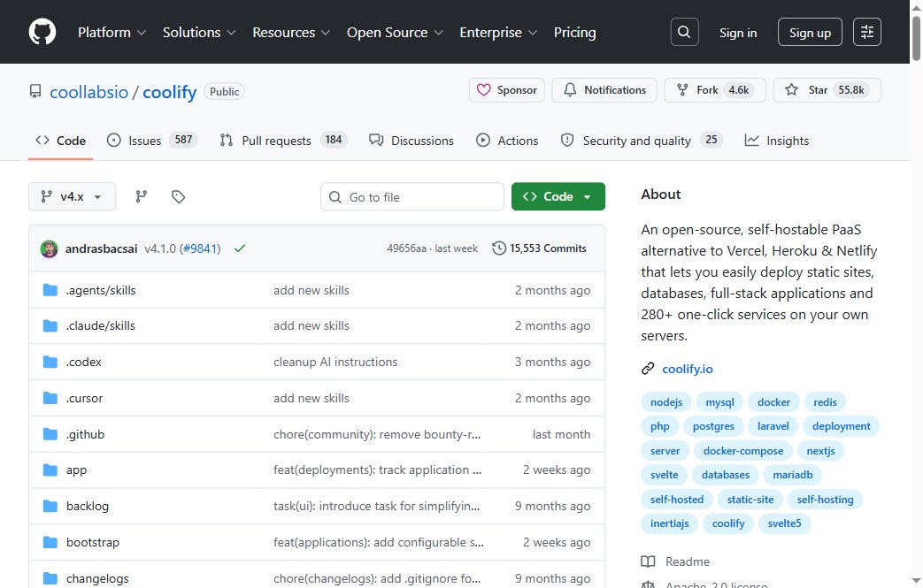Expand the Solutions menu
The height and width of the screenshot is (588, 923).
pyautogui.click(x=199, y=33)
